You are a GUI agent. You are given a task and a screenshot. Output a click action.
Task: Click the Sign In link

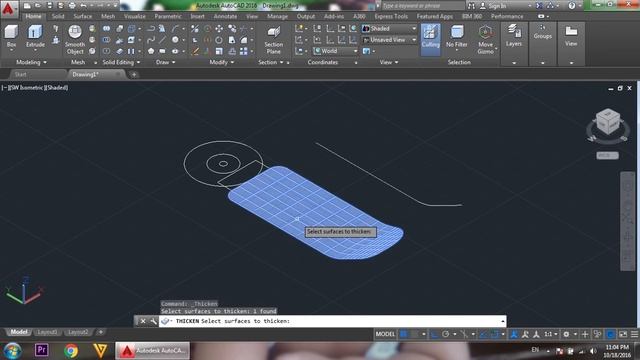(497, 6)
